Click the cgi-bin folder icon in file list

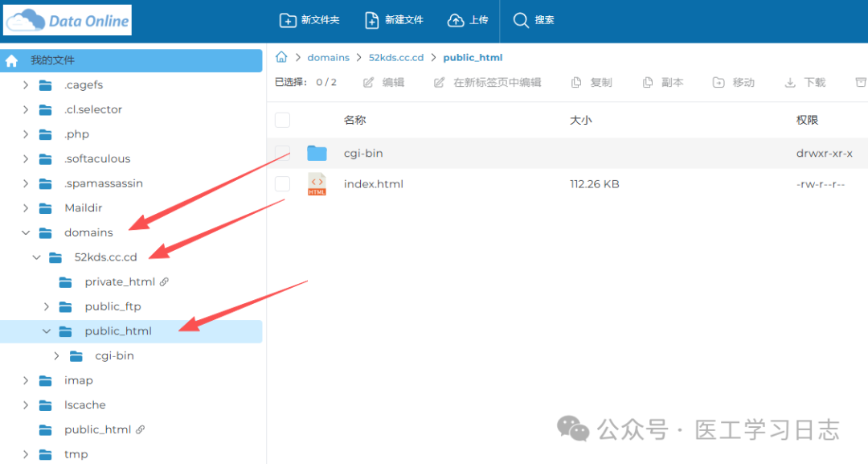click(x=317, y=153)
